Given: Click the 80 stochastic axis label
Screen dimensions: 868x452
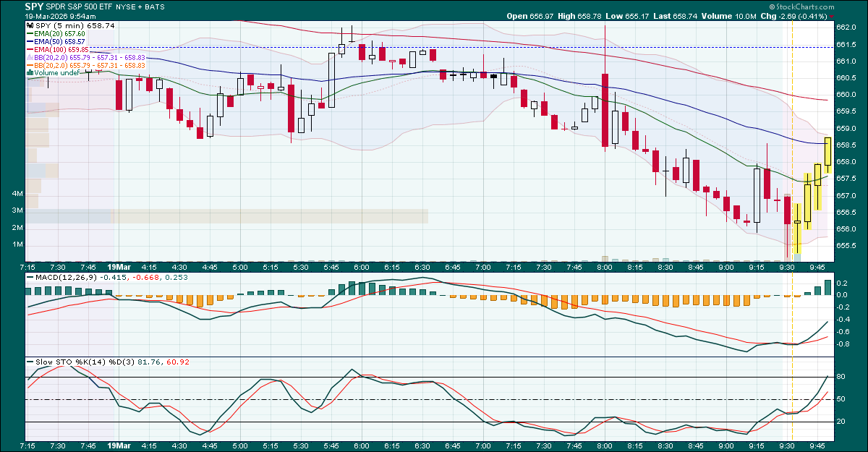Looking at the screenshot, I should coord(842,377).
